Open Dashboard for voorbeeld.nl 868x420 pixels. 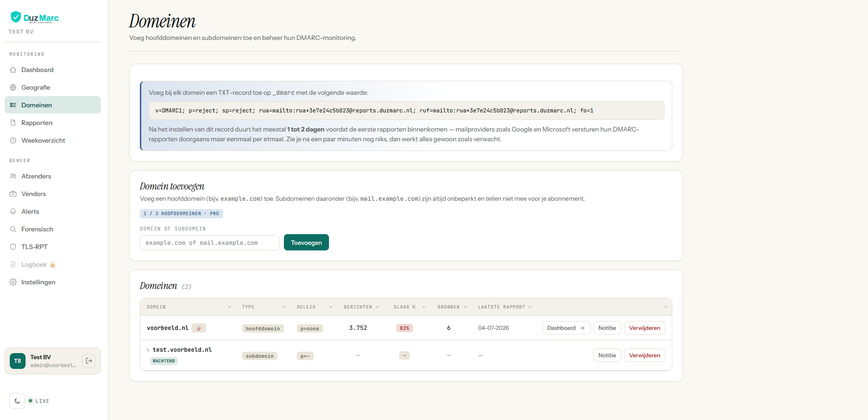pos(566,328)
